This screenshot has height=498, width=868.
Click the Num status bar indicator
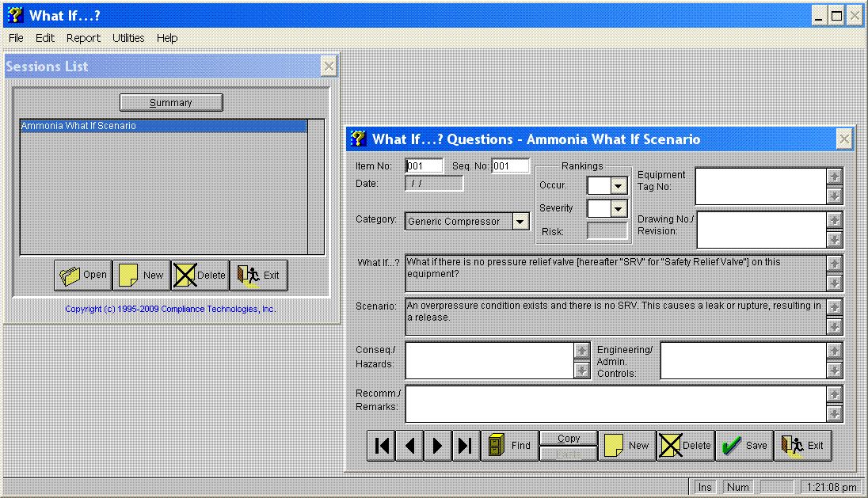coord(738,487)
